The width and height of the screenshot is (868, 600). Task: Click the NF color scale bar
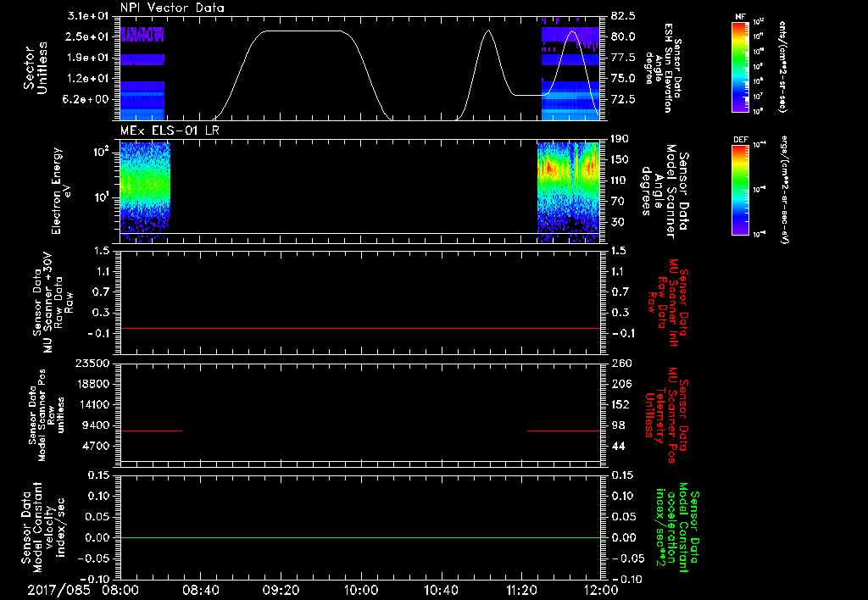pyautogui.click(x=740, y=66)
